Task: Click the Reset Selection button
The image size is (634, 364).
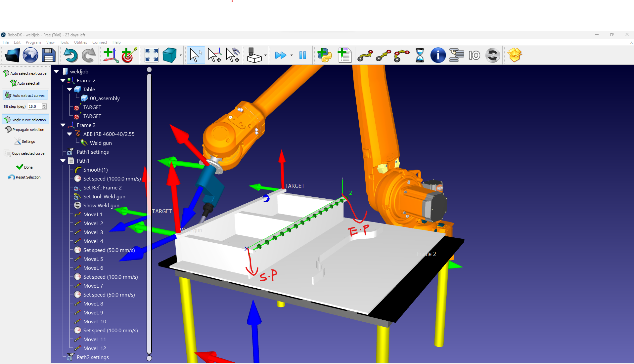Action: click(25, 177)
